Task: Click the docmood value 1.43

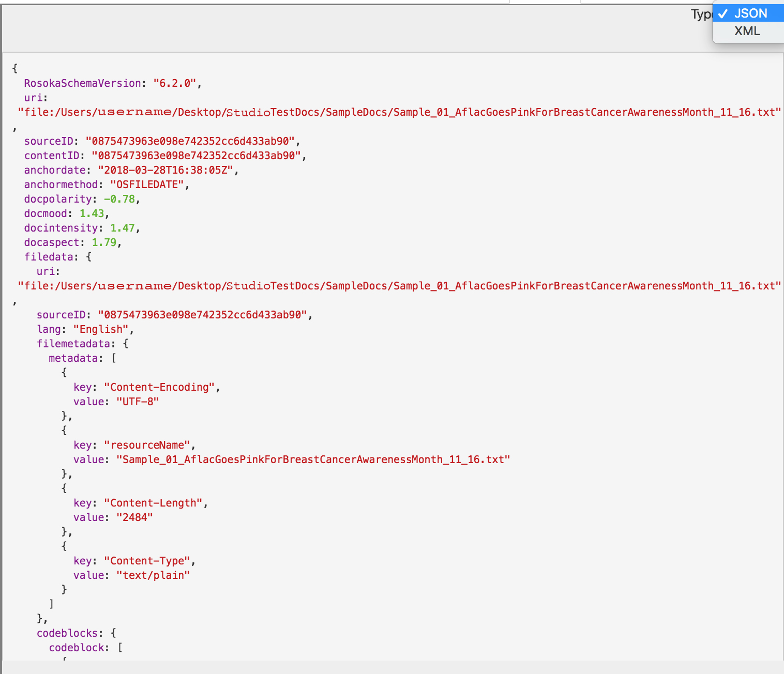Action: pyautogui.click(x=92, y=213)
